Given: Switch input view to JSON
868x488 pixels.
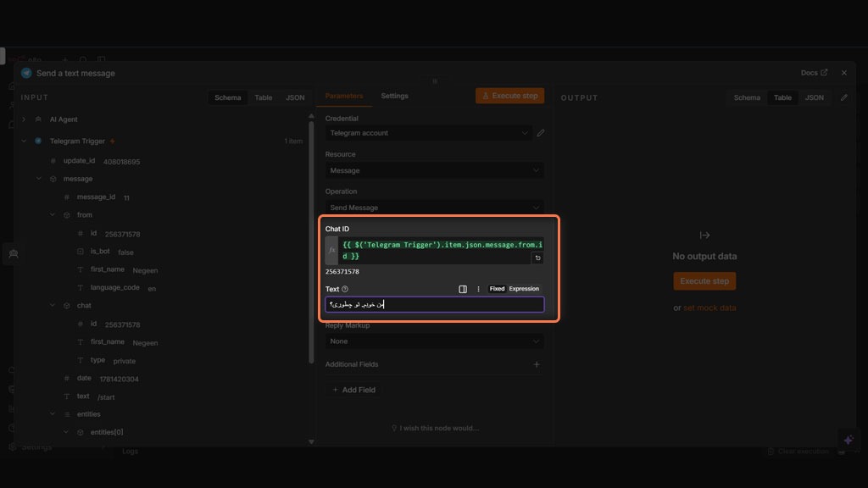Looking at the screenshot, I should tap(295, 97).
